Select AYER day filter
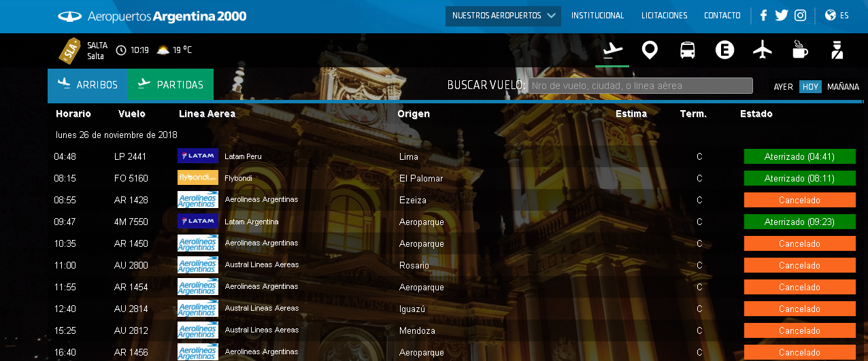Screen dimensions: 868x361 (x=783, y=87)
